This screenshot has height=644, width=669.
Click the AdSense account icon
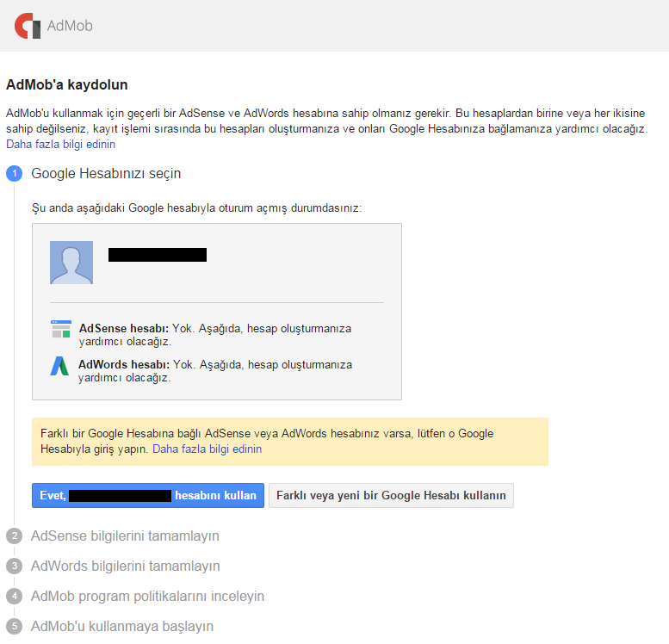point(60,329)
